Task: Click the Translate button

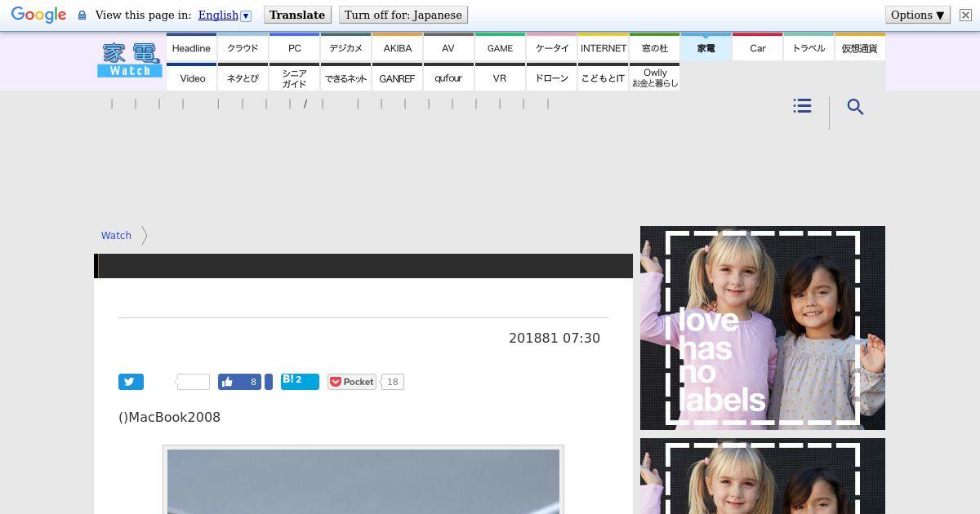Action: pos(297,15)
